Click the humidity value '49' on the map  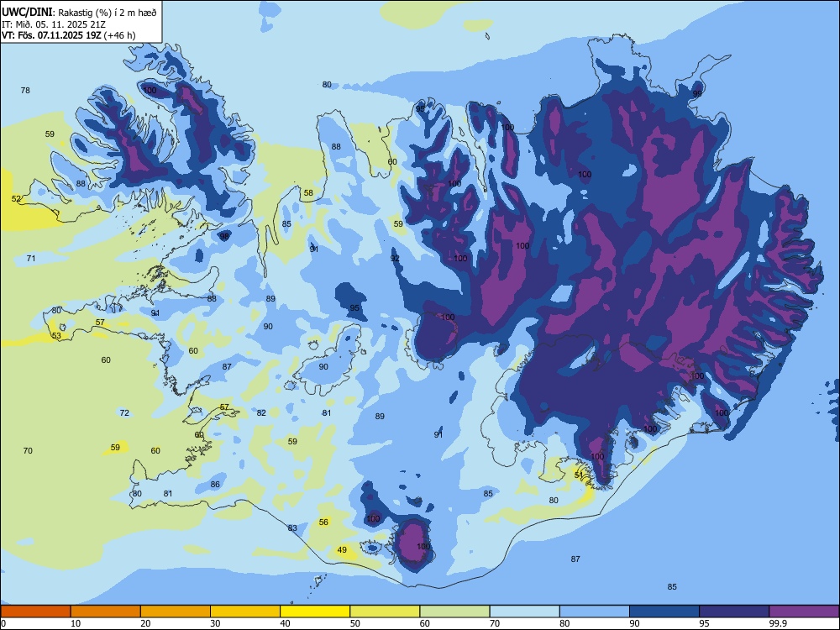[x=342, y=549]
